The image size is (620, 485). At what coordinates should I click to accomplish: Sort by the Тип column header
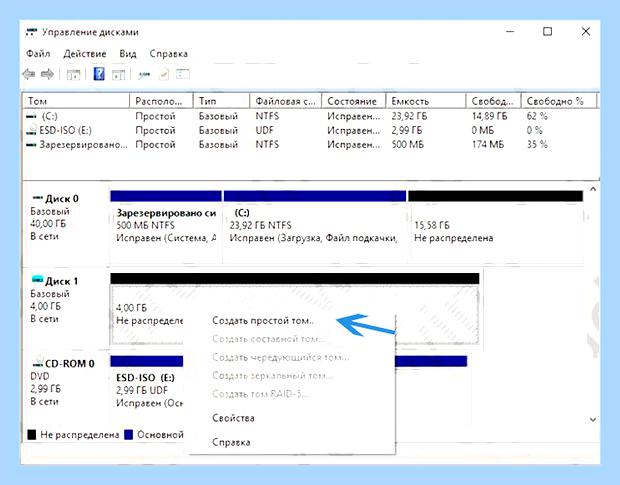tap(221, 101)
